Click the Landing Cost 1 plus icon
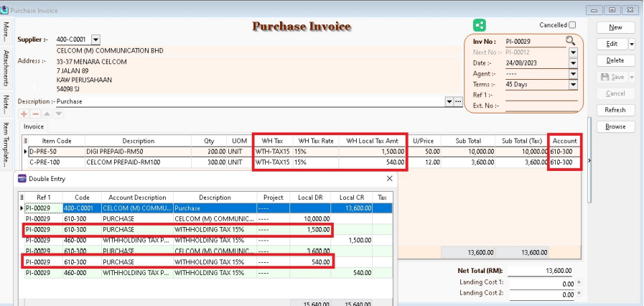 tap(578, 282)
